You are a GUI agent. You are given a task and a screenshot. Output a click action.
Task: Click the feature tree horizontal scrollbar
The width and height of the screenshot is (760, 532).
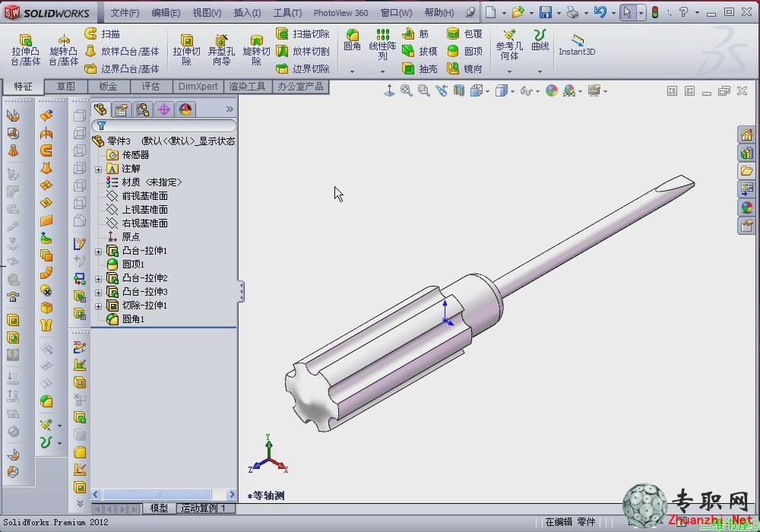pos(163,494)
